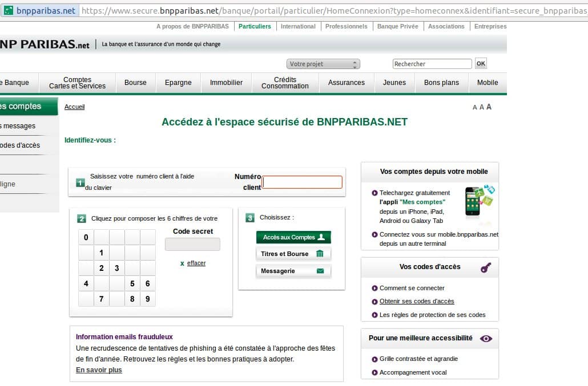Click the En savoir plus link
Image resolution: width=588 pixels, height=386 pixels.
point(99,370)
